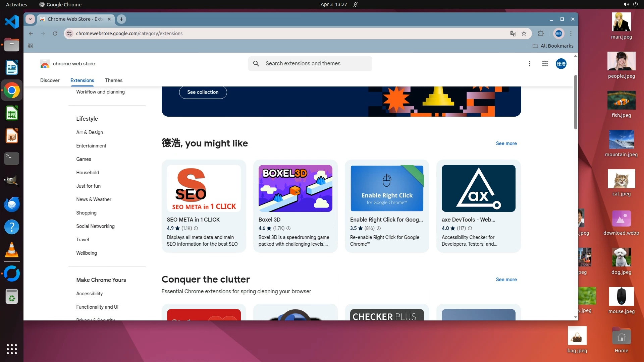The height and width of the screenshot is (362, 644).
Task: Open the Chrome apps shortcut in bookmarks bar
Action: pyautogui.click(x=30, y=46)
